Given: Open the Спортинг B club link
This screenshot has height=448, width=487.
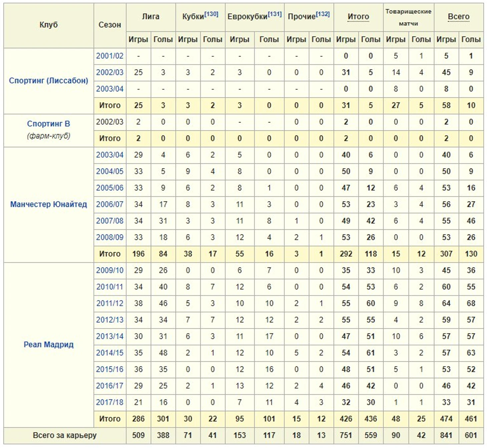Looking at the screenshot, I should (48, 124).
